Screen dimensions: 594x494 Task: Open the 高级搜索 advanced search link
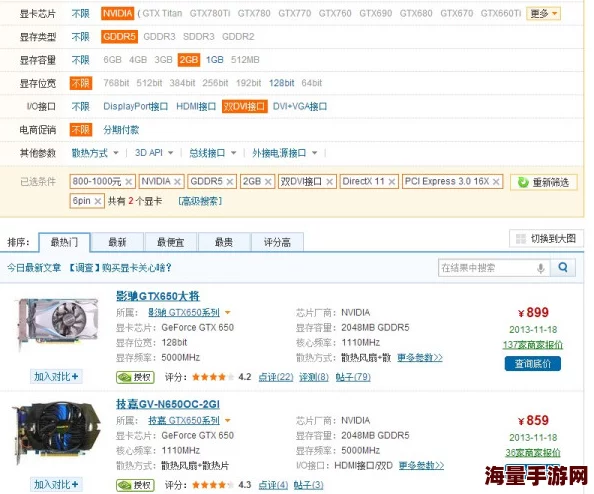click(200, 201)
